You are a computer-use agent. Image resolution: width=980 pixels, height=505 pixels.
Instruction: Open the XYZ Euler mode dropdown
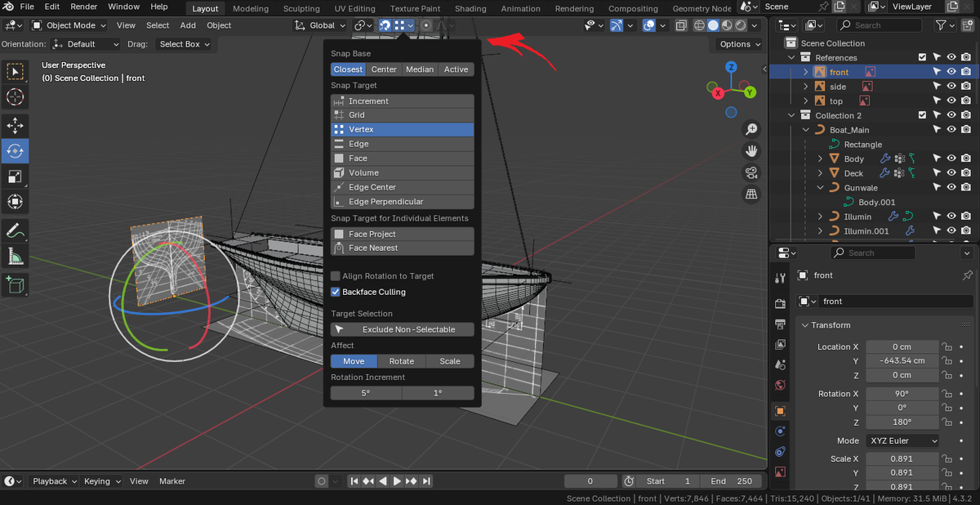(x=902, y=440)
